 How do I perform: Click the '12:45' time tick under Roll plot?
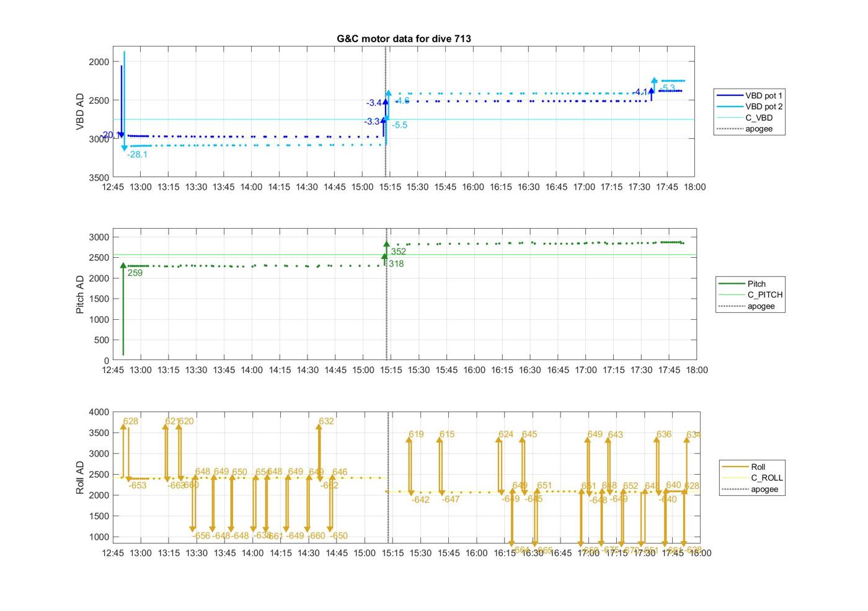tap(113, 553)
